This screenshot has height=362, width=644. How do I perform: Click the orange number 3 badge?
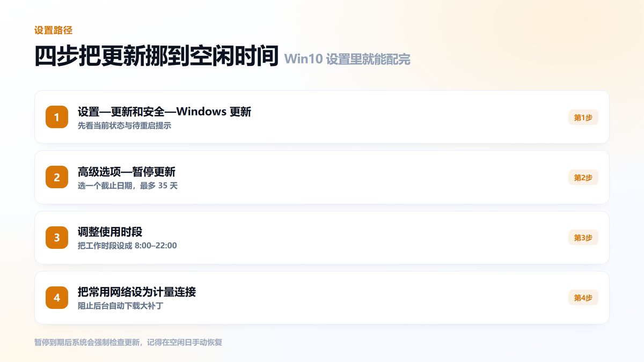(x=57, y=238)
